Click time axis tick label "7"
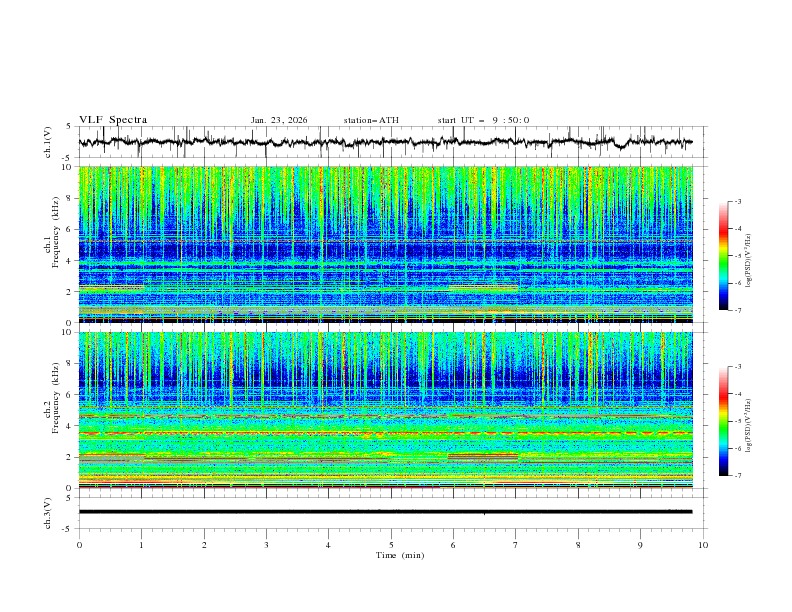 (x=516, y=545)
